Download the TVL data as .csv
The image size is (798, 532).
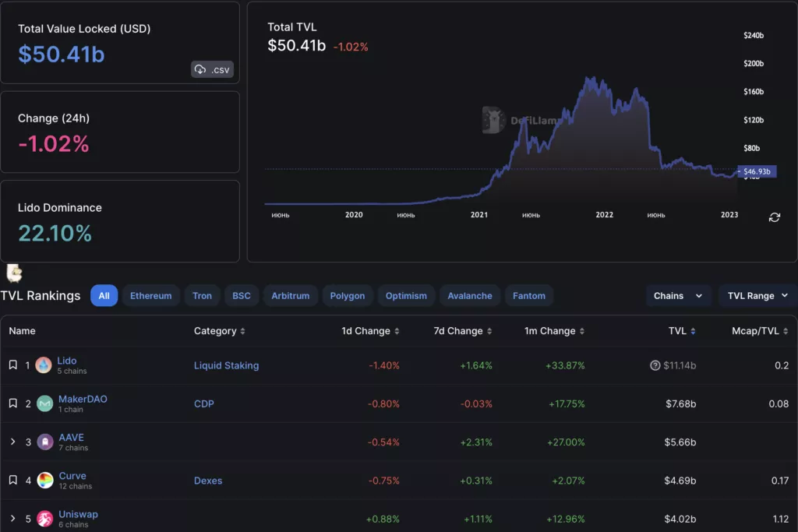[212, 69]
